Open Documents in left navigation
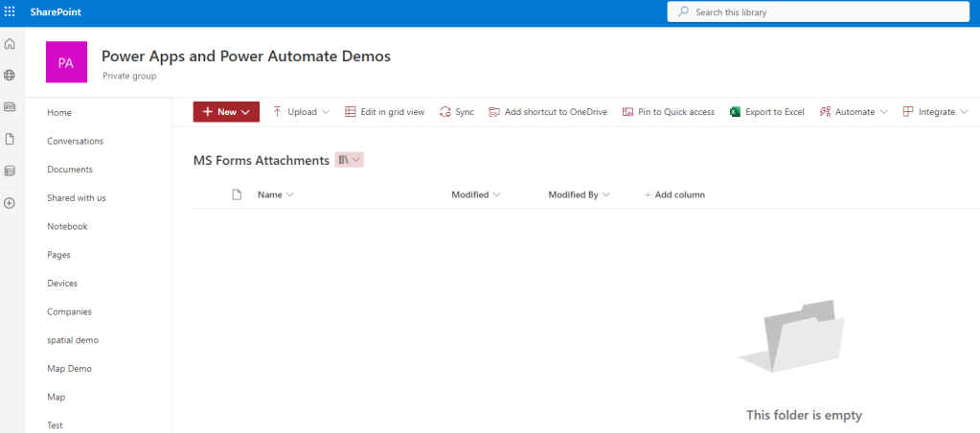 click(69, 170)
